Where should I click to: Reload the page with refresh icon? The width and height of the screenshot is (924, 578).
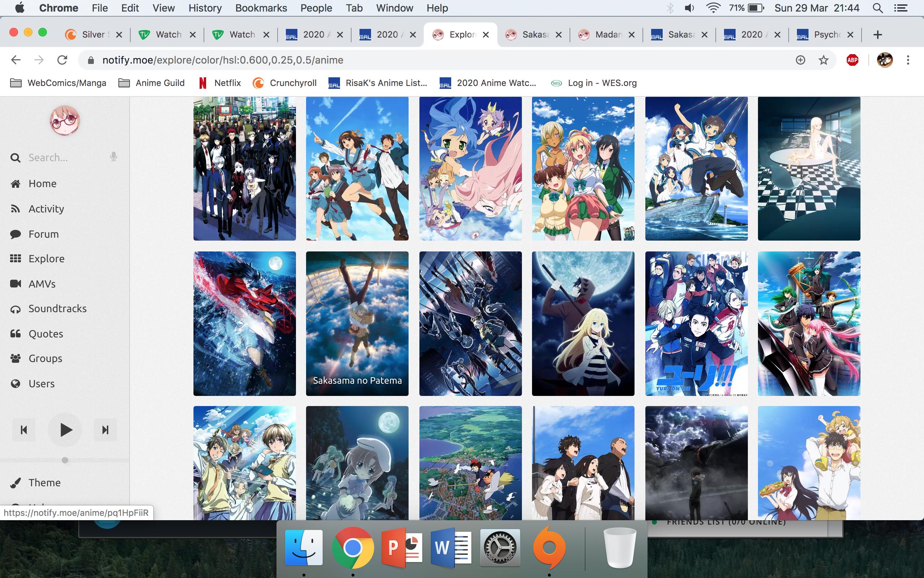tap(62, 60)
